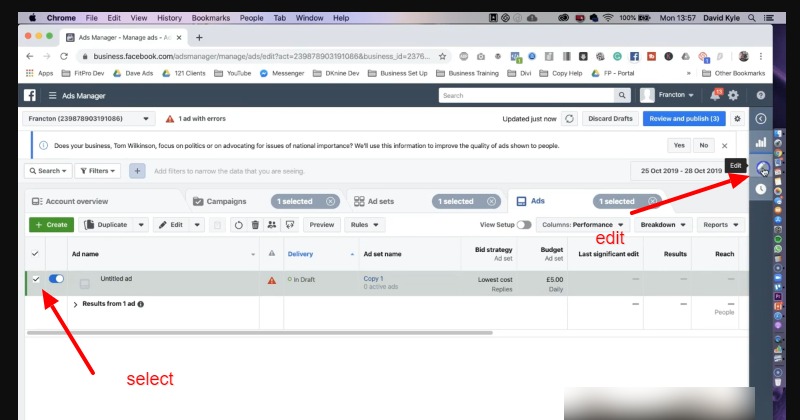Click the horizontal table scrollbar
Image resolution: width=800 pixels, height=420 pixels.
260,333
